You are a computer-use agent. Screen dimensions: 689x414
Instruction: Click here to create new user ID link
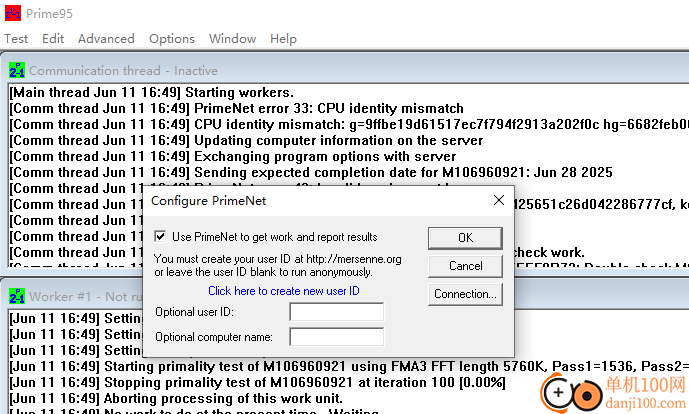[x=284, y=291]
